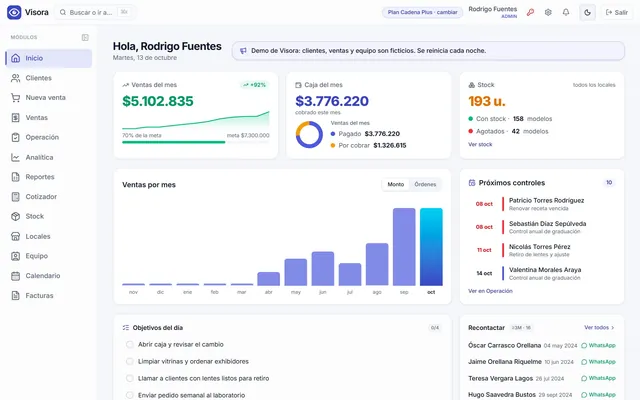This screenshot has width=640, height=400.
Task: Open Sebastián Díaz Sepúlveda control entry
Action: [x=542, y=227]
